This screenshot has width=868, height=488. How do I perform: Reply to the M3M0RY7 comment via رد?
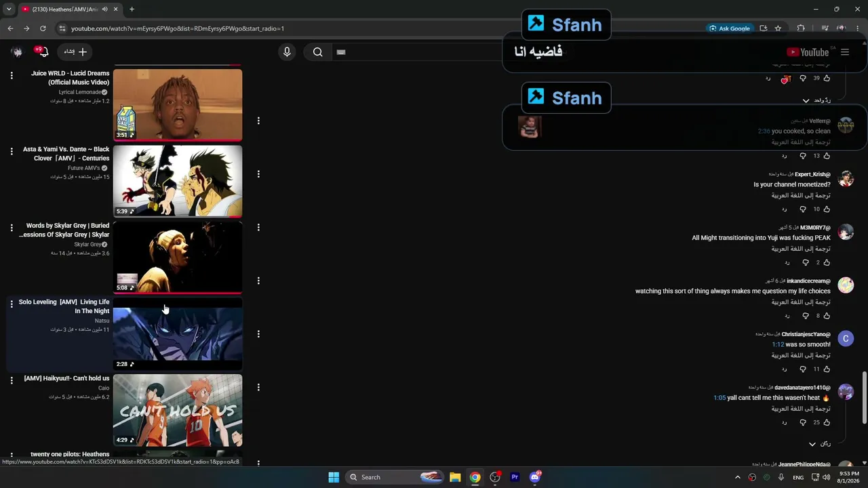(x=787, y=262)
